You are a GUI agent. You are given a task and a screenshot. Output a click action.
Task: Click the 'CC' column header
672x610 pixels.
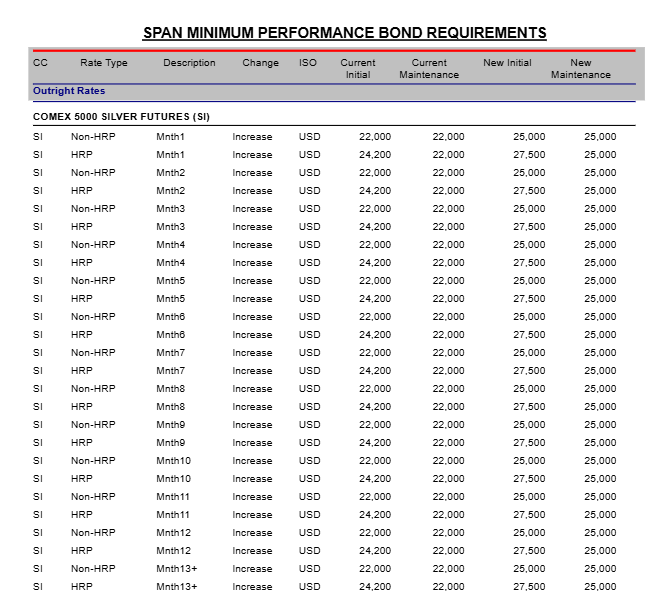pos(40,63)
